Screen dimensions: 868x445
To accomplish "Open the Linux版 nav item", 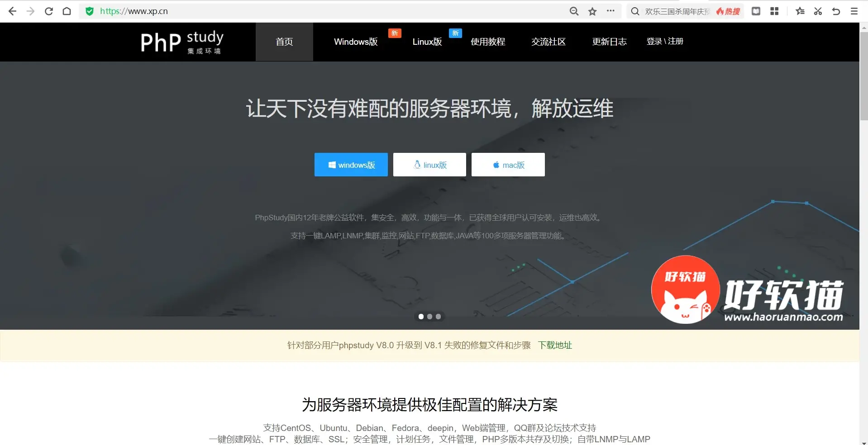I will (427, 42).
